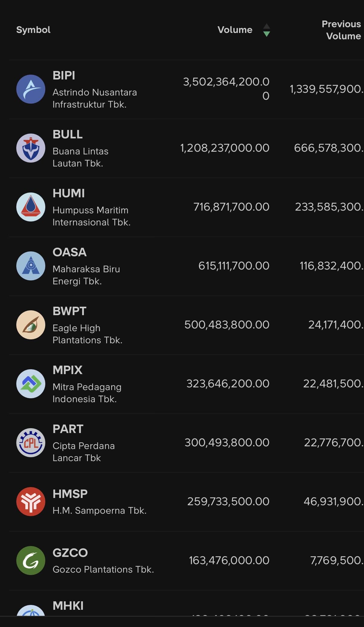The image size is (364, 627).
Task: Select the Symbol column header
Action: pyautogui.click(x=33, y=30)
